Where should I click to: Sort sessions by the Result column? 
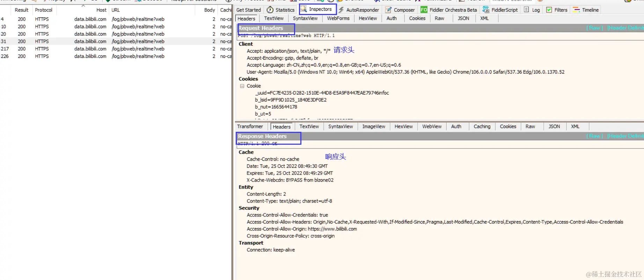(21, 10)
